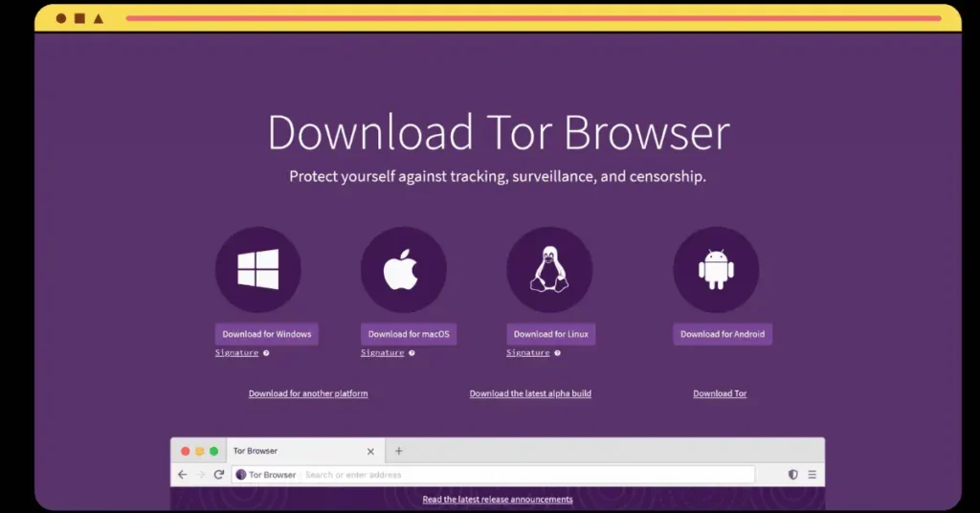Click the triangle icon in yellow window bar
The width and height of the screenshot is (980, 513).
[x=99, y=19]
